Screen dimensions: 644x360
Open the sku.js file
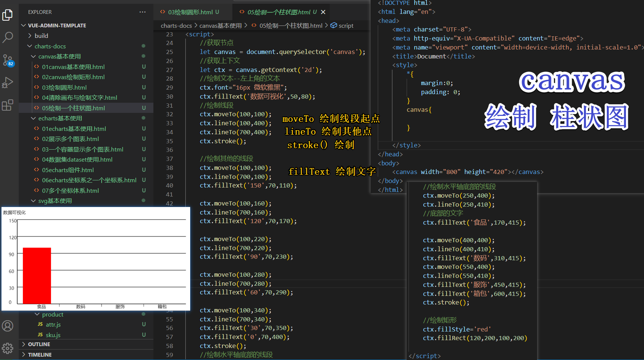53,335
